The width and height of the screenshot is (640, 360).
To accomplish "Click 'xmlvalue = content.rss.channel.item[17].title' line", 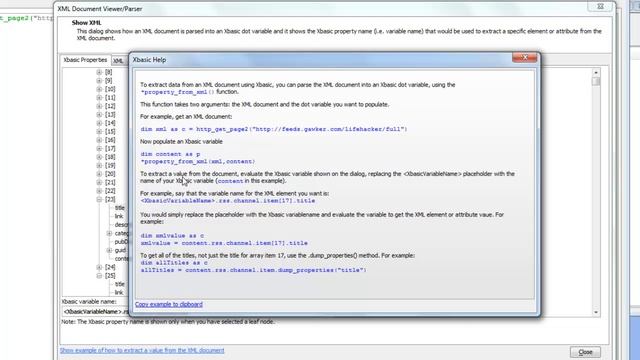I will (x=224, y=243).
